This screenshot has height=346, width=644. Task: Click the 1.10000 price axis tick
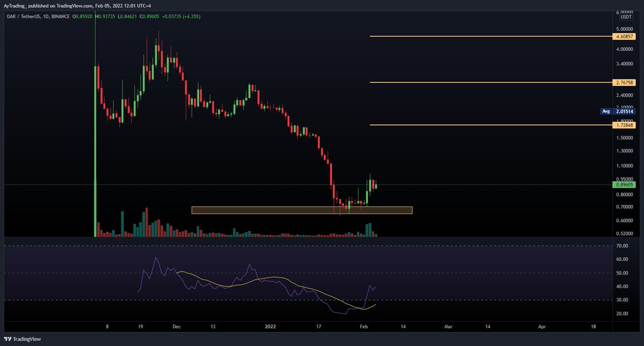click(x=625, y=166)
